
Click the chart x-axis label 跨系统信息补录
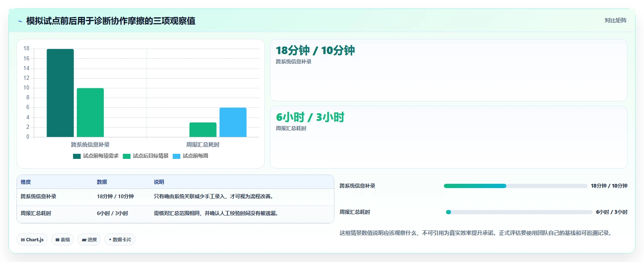90,145
